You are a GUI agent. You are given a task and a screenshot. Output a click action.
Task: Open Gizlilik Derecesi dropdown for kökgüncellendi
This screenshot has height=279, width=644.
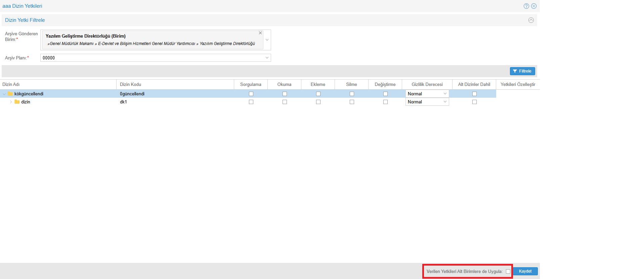coord(445,94)
